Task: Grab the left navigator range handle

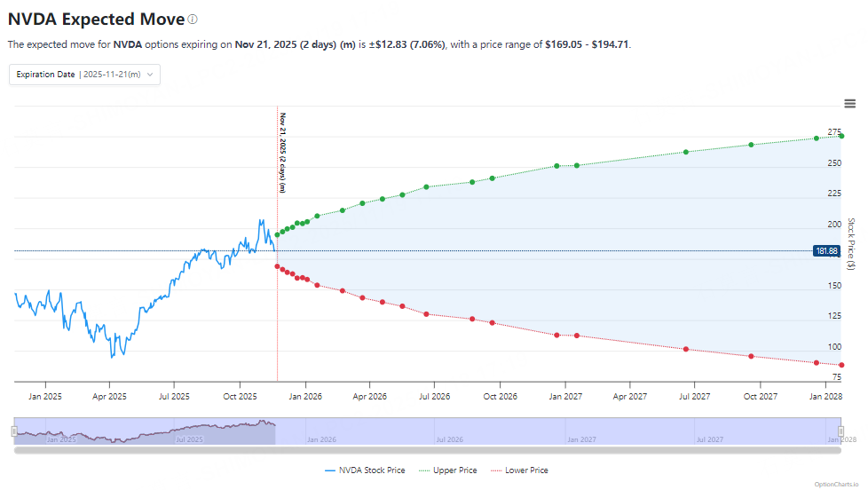Action: [x=14, y=431]
